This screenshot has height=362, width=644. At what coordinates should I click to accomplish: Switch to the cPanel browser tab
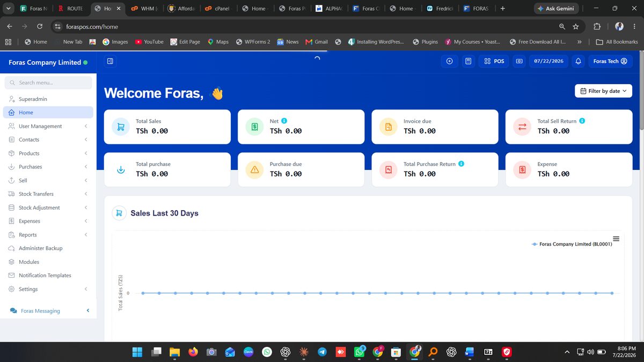point(217,9)
